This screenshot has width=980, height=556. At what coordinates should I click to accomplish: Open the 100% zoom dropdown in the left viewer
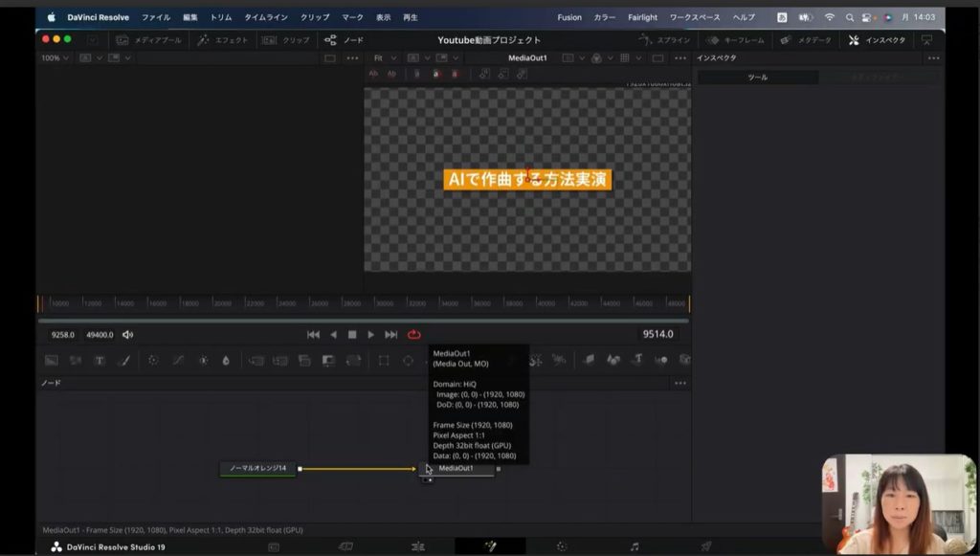(54, 58)
